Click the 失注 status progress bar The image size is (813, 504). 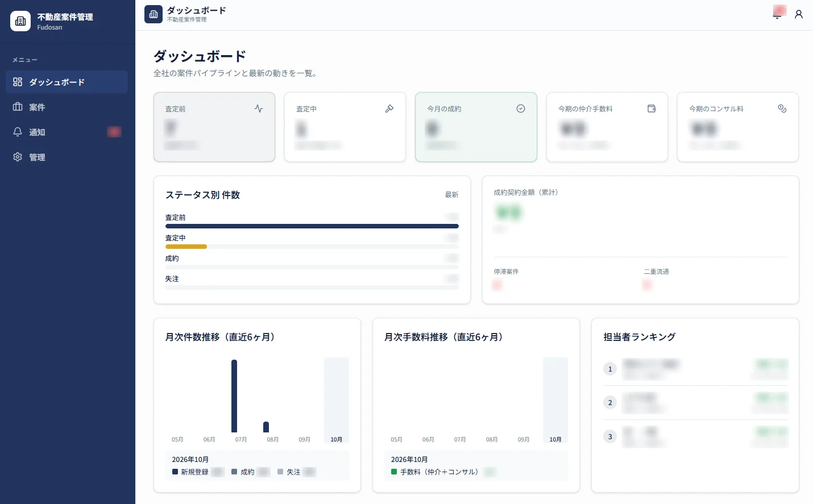pos(312,288)
